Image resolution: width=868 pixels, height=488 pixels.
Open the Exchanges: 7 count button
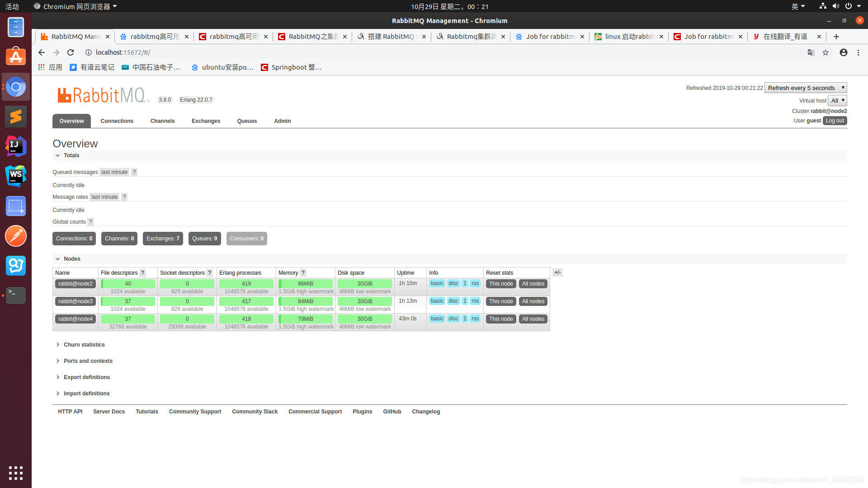click(163, 239)
